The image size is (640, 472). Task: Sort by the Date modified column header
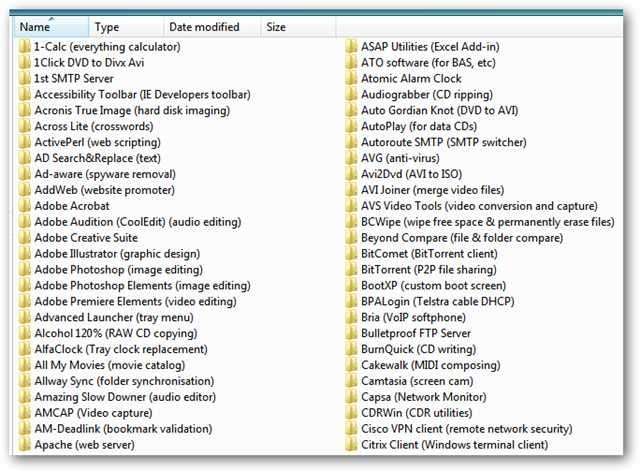[x=212, y=27]
